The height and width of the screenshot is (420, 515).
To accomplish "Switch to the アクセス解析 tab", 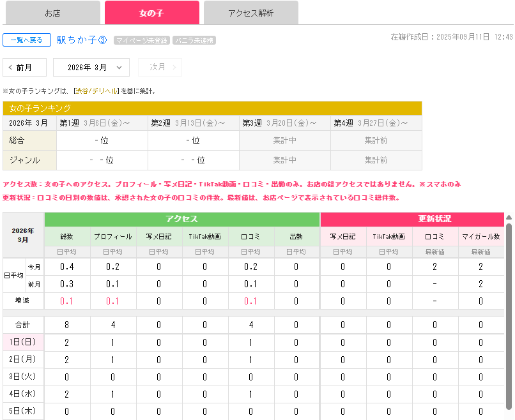I will click(251, 12).
